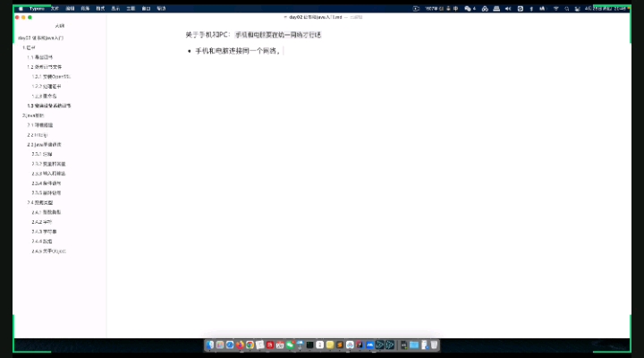Open the 段落 menu

click(85, 9)
